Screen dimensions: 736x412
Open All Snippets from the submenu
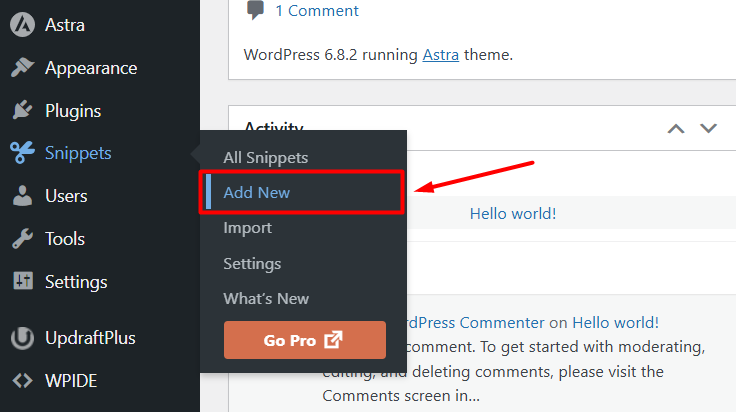[266, 158]
